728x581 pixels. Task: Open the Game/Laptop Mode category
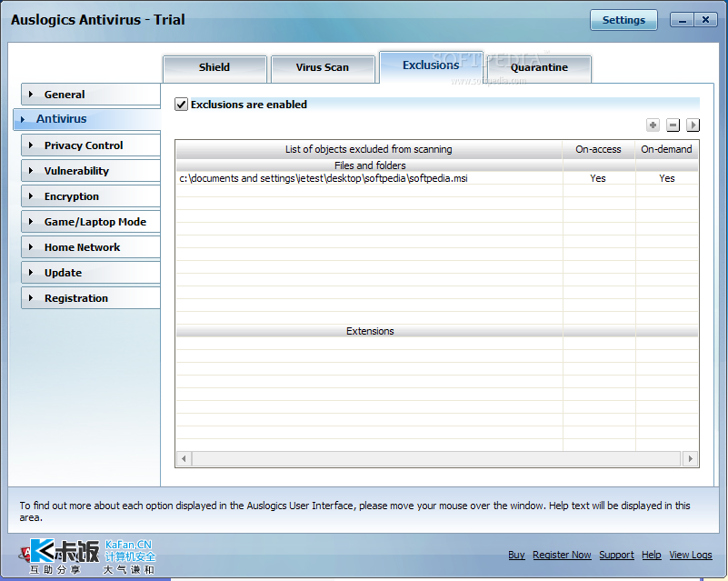click(91, 222)
